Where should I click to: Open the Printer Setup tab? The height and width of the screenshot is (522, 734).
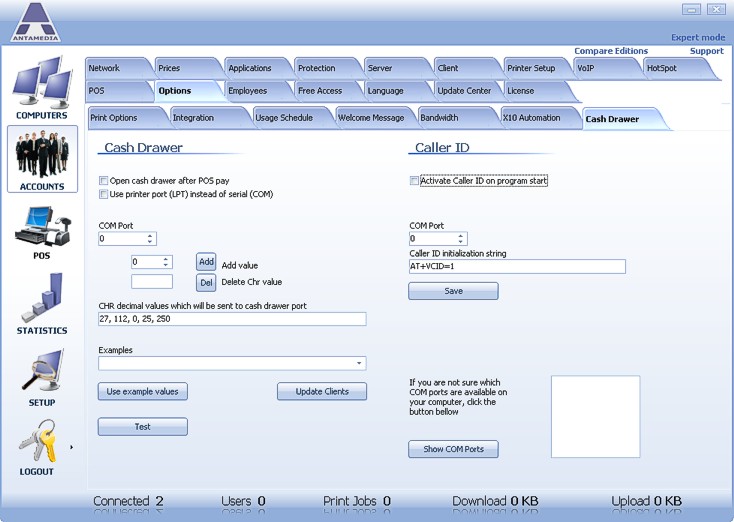tap(531, 68)
